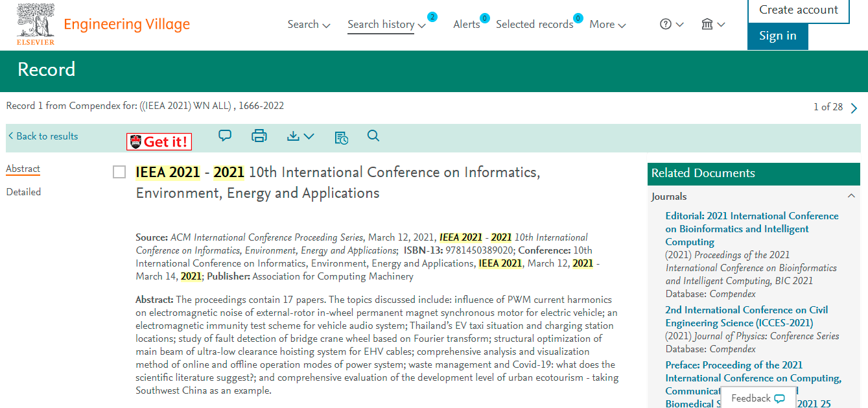Click the magnifier search icon in toolbar
The width and height of the screenshot is (868, 408).
(373, 136)
